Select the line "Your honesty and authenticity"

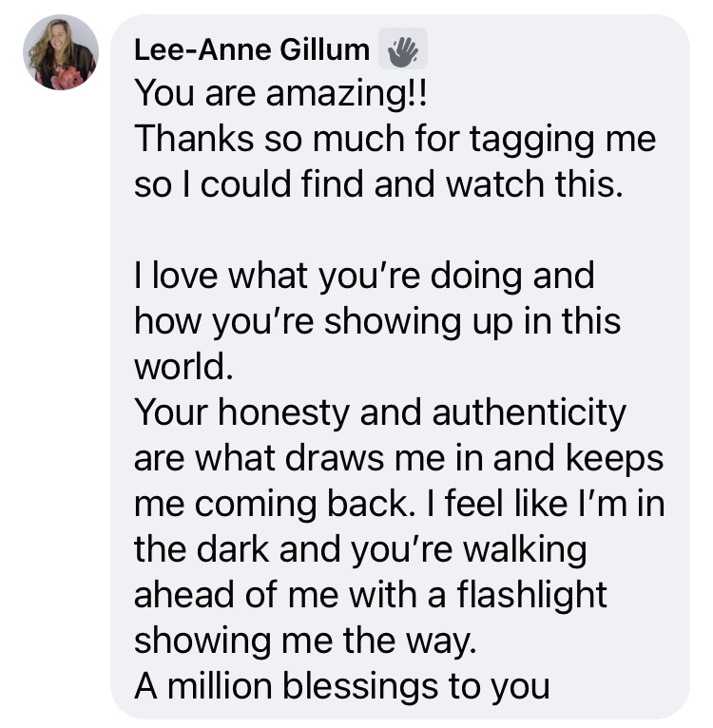point(380,412)
